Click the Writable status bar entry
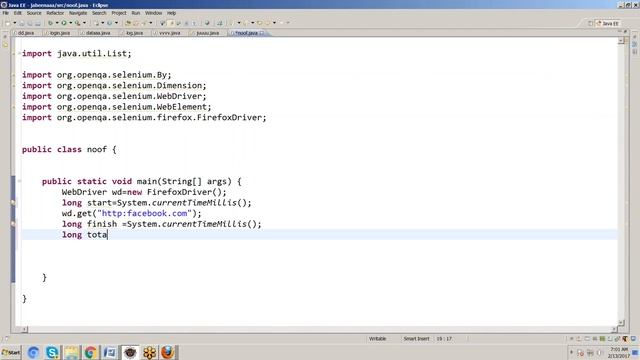This screenshot has width=640, height=360. [x=378, y=339]
